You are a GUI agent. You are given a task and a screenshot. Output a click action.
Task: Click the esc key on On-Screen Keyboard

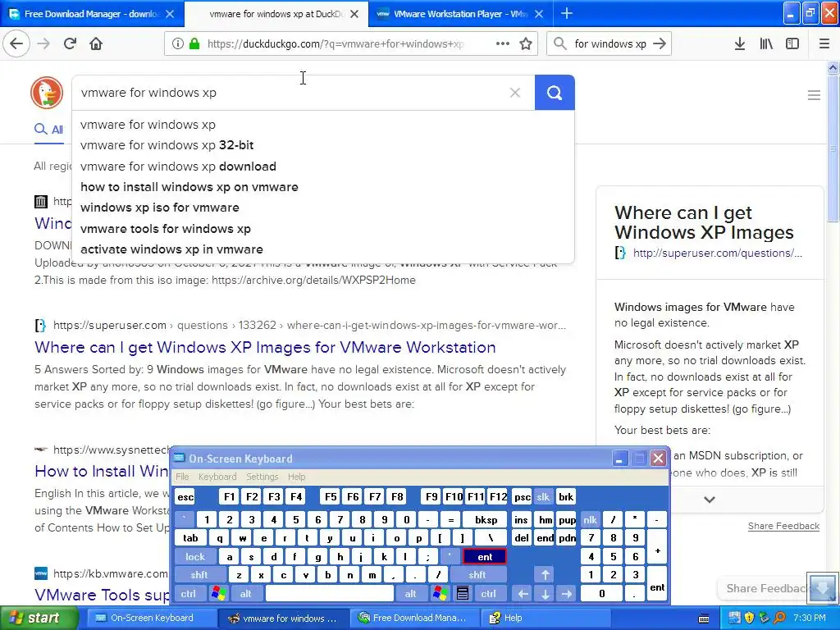point(185,497)
